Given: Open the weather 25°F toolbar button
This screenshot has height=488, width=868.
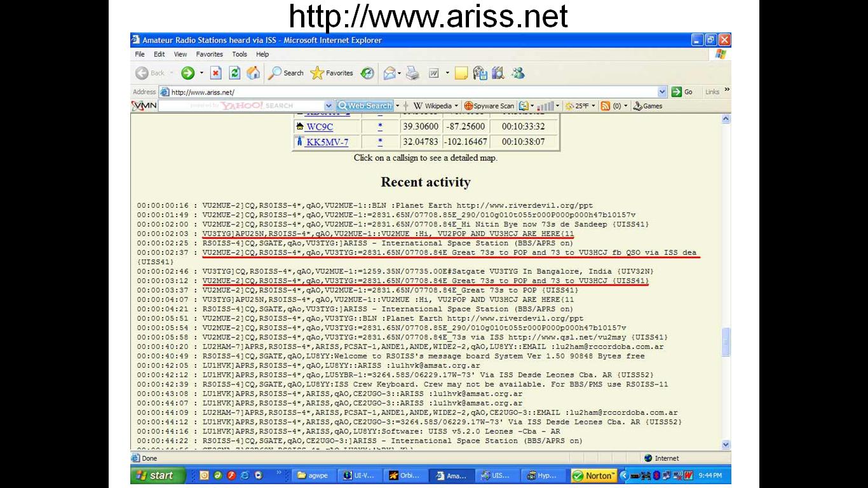Looking at the screenshot, I should point(577,106).
